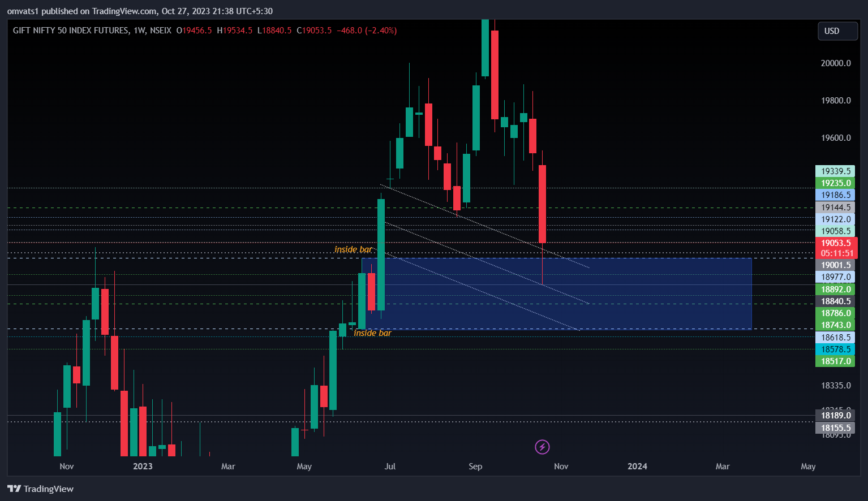This screenshot has width=868, height=501.
Task: Click the 18840.5 price label
Action: pos(835,301)
